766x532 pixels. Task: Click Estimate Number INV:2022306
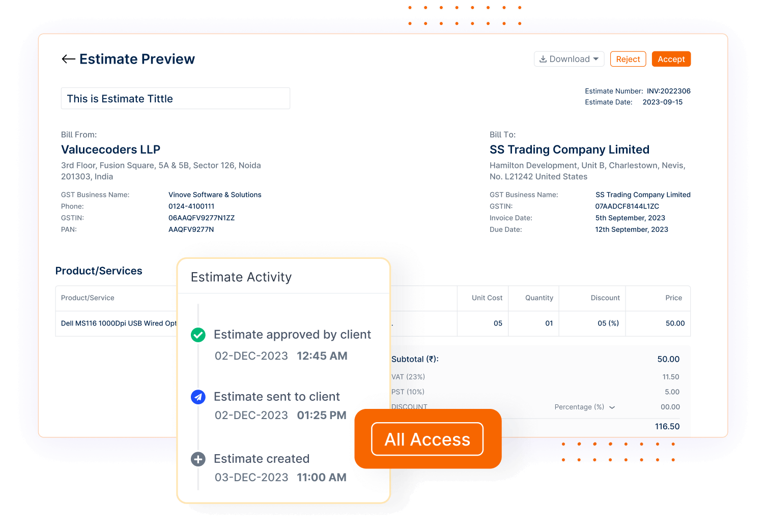[669, 91]
